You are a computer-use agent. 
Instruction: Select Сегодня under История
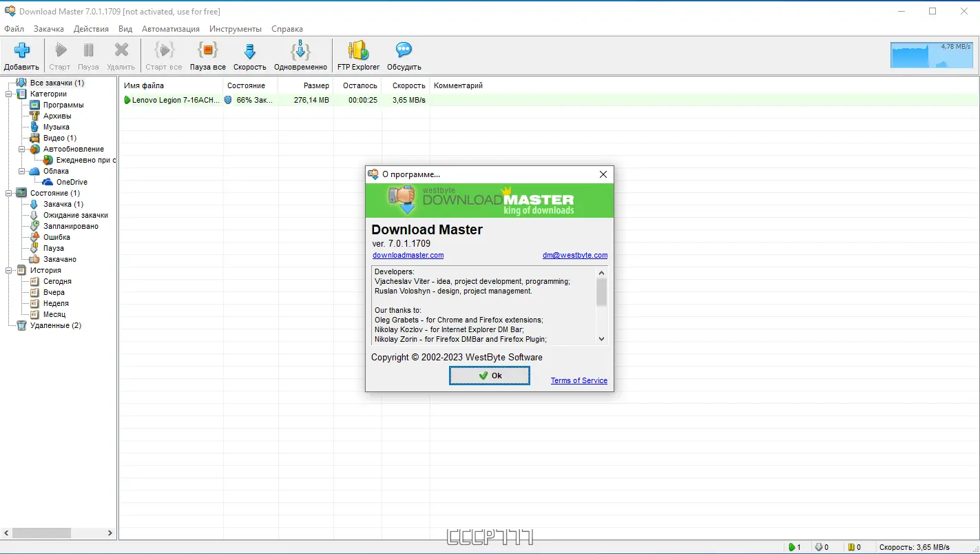point(57,281)
